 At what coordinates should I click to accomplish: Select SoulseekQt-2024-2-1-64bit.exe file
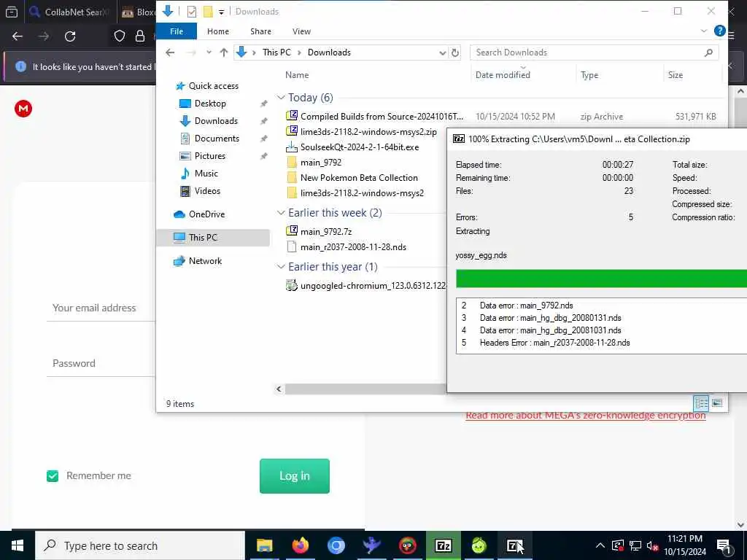(x=360, y=147)
